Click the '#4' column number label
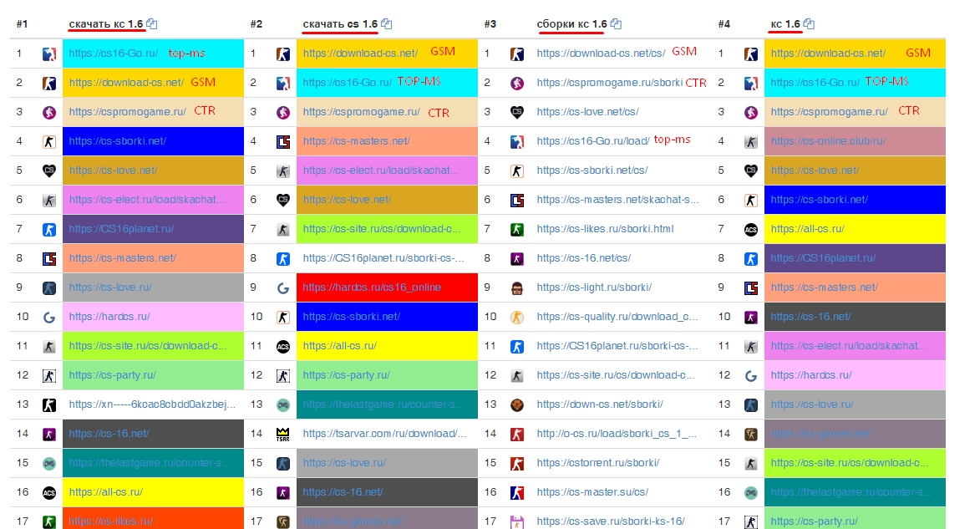Image resolution: width=980 pixels, height=529 pixels. [x=724, y=24]
